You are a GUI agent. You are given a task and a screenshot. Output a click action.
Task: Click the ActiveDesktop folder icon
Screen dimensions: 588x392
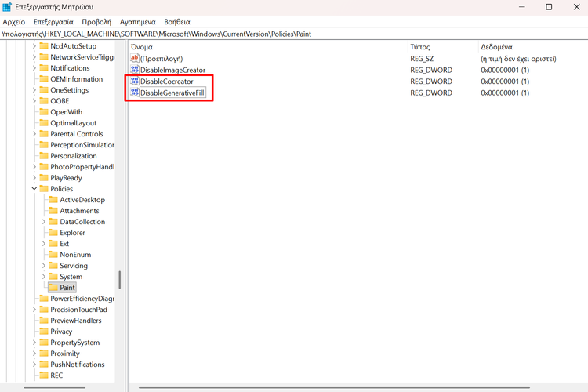pyautogui.click(x=53, y=200)
